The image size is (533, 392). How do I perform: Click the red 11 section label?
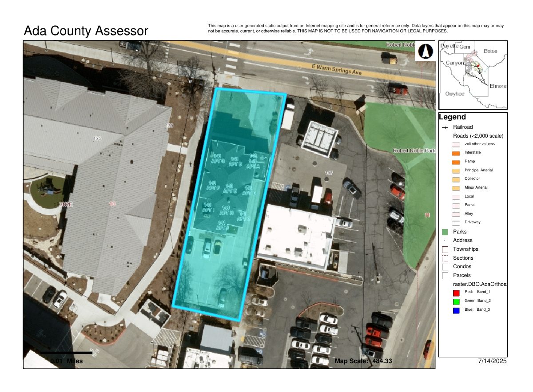click(427, 215)
